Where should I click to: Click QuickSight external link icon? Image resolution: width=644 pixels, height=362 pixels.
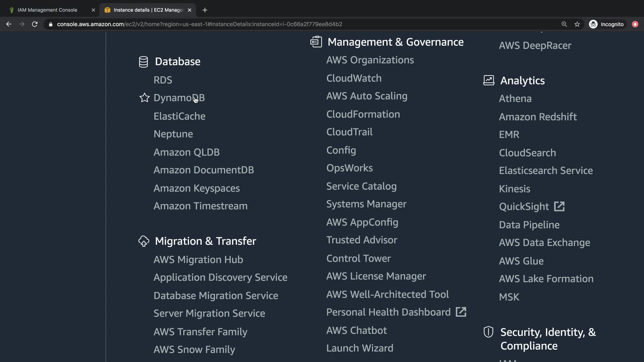click(559, 206)
